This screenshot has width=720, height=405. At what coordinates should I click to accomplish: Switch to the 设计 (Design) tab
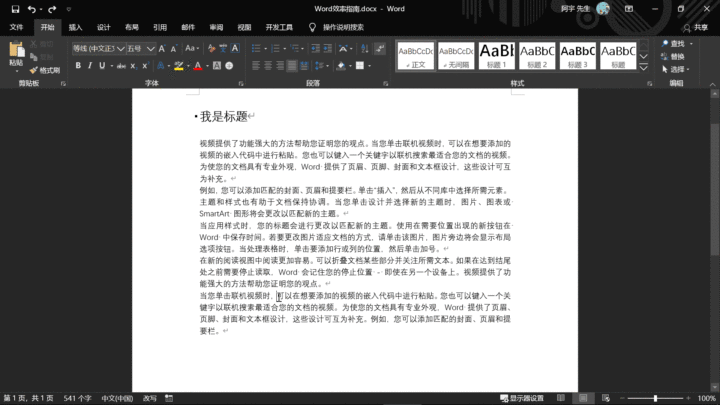(x=104, y=28)
